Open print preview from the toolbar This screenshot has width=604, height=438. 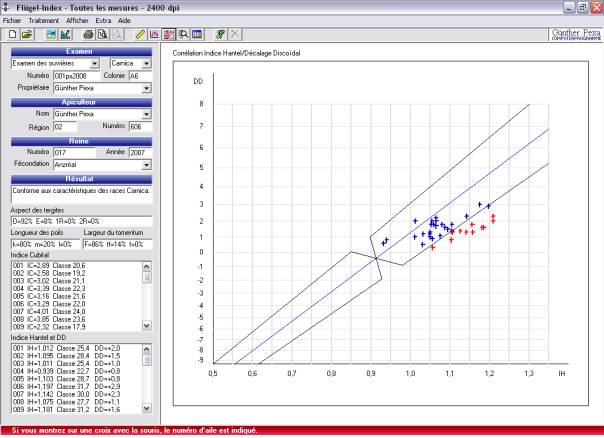click(x=103, y=34)
